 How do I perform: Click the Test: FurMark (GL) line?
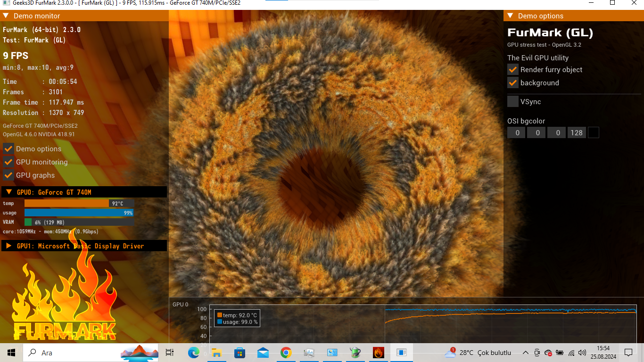click(x=34, y=40)
